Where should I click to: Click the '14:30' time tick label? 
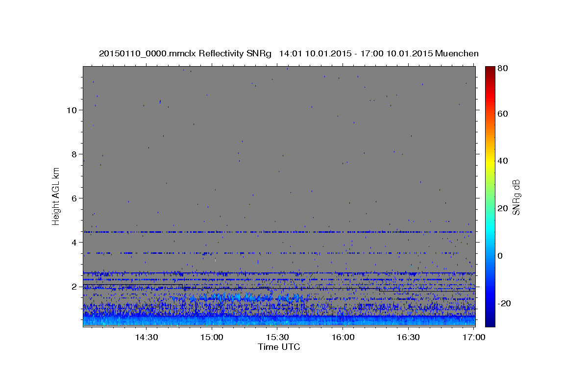click(146, 337)
